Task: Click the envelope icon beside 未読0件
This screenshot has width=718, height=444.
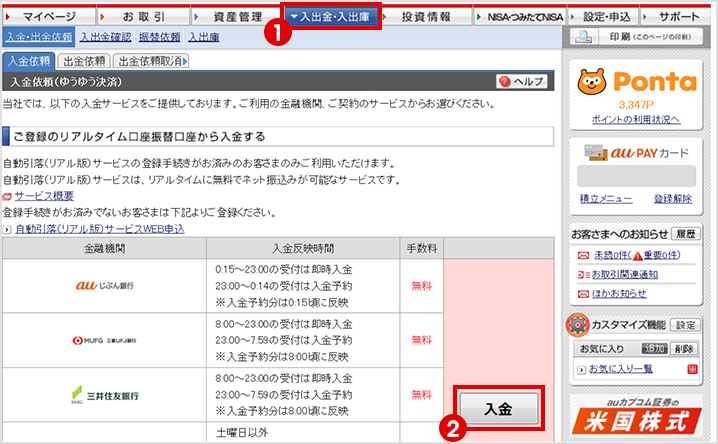Action: [x=583, y=255]
